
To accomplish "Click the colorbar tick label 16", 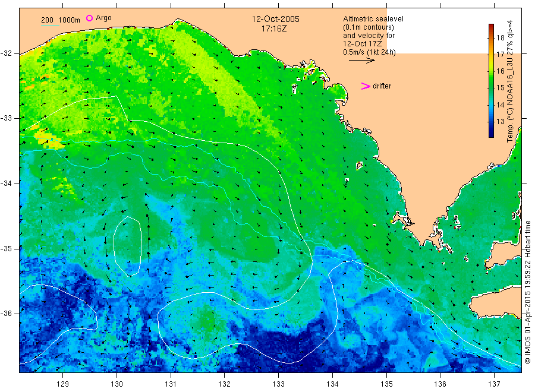I will coord(500,71).
